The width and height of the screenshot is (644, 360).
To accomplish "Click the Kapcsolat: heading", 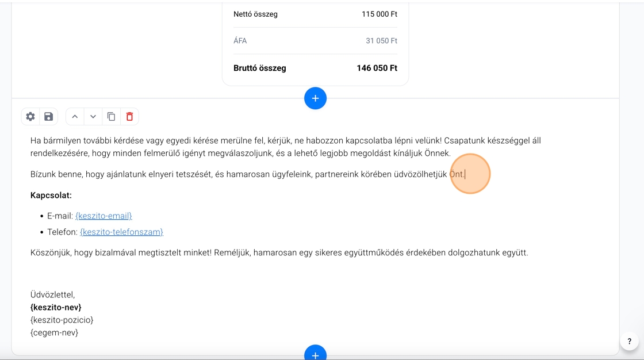I will tap(51, 196).
